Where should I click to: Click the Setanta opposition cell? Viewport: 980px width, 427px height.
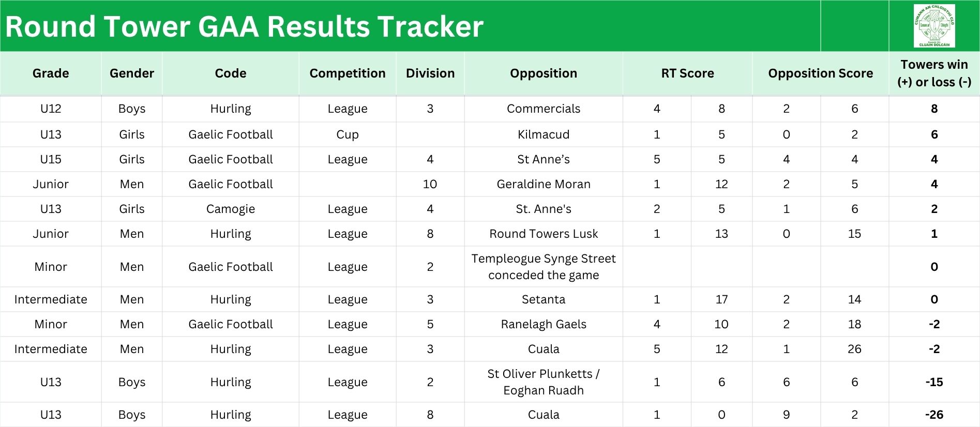coord(544,299)
